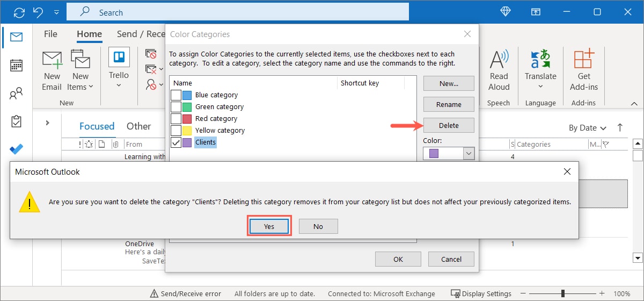Open Junk dropdown in ribbon
This screenshot has width=644, height=301.
(x=153, y=85)
